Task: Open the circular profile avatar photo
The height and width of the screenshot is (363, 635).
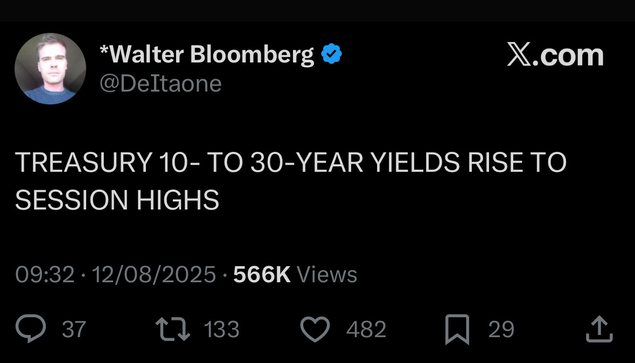Action: point(50,68)
